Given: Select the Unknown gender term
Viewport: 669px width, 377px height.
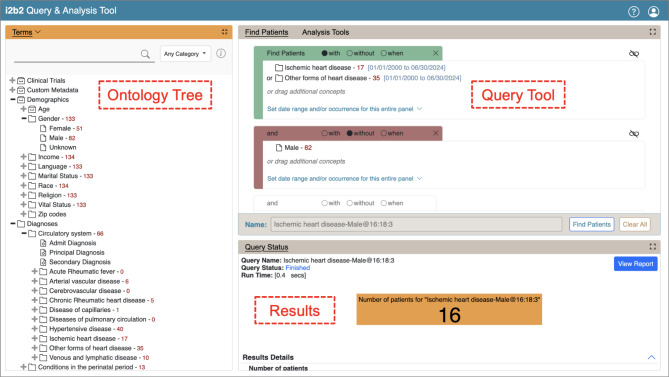Looking at the screenshot, I should (63, 148).
